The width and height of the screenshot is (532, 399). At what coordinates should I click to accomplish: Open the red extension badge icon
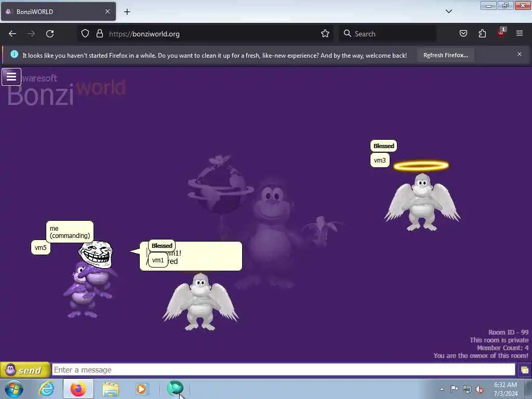(501, 33)
